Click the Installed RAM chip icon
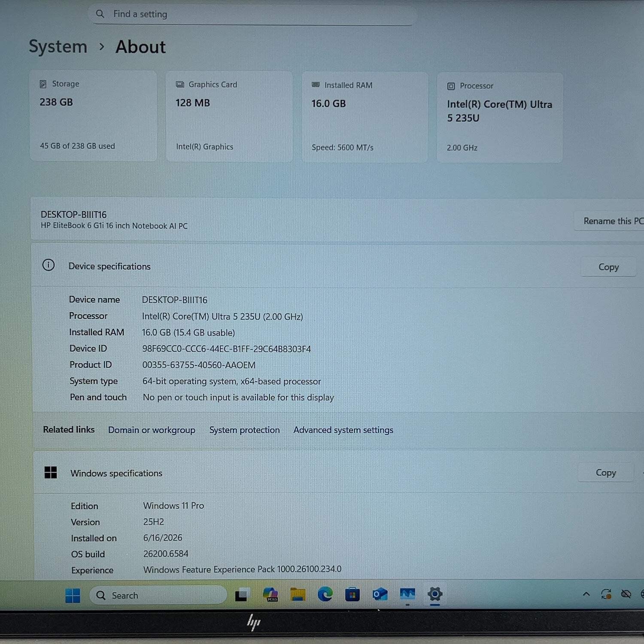 click(x=316, y=85)
